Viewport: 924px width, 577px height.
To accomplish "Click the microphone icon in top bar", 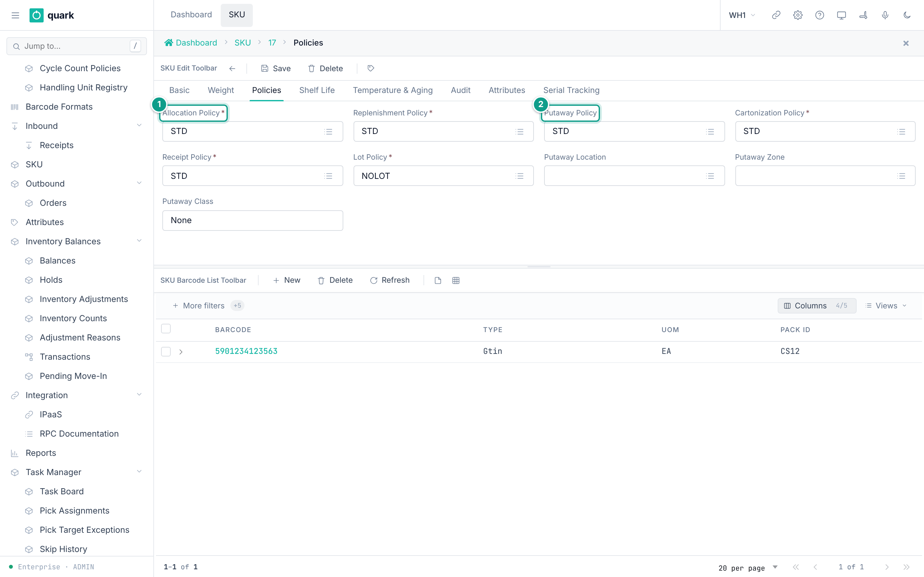I will pyautogui.click(x=885, y=15).
